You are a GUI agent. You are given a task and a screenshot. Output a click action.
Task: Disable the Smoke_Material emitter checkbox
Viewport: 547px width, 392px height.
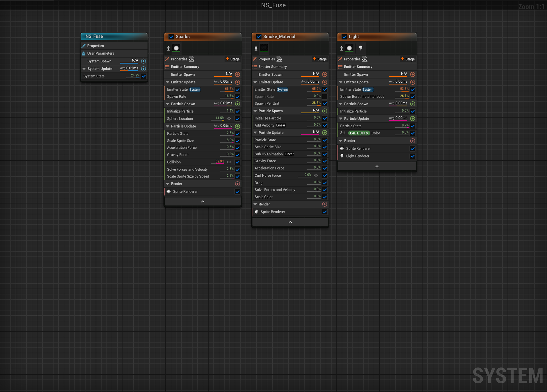pos(259,36)
